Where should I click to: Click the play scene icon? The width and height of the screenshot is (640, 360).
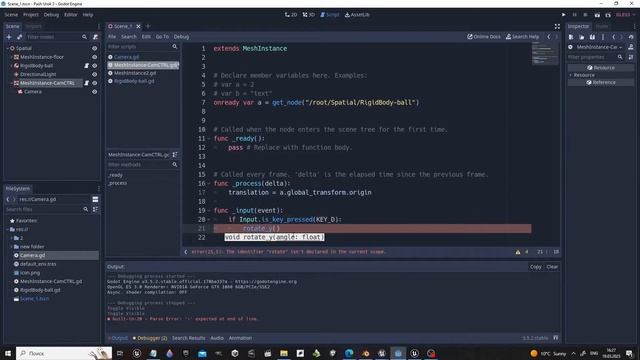click(x=597, y=15)
